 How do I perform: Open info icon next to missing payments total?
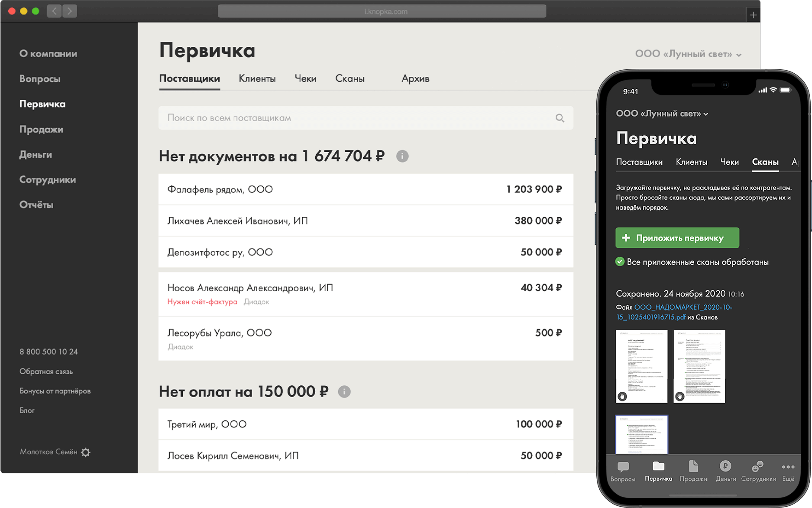coord(344,392)
